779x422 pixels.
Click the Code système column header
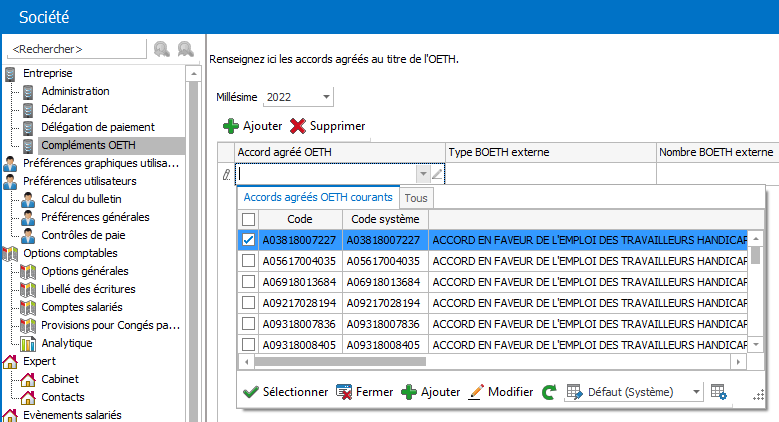[385, 219]
